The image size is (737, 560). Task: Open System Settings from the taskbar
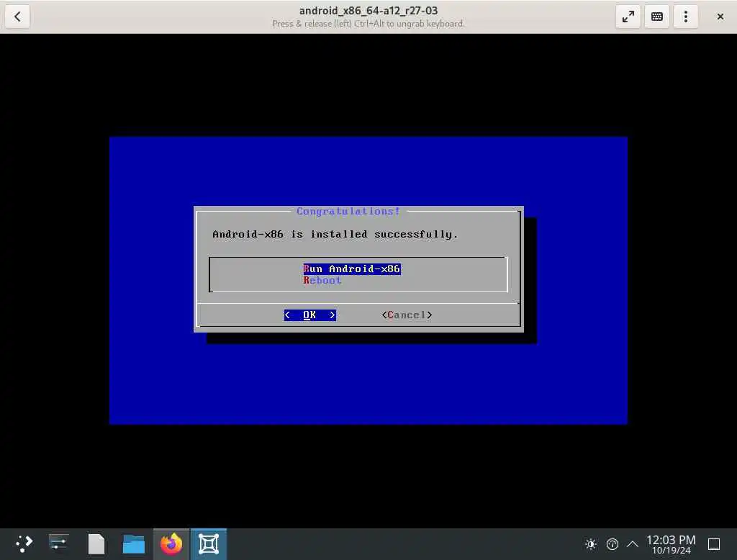(x=59, y=544)
